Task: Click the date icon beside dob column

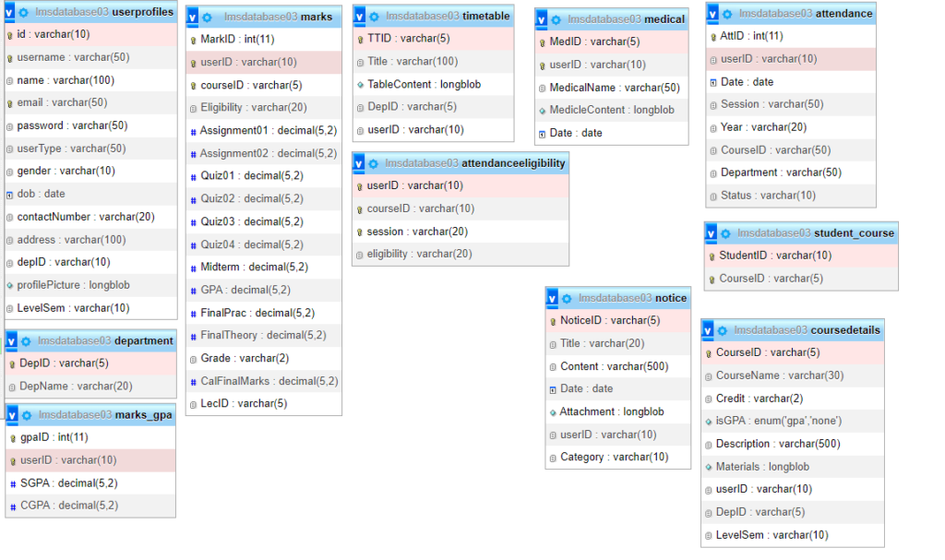Action: [x=9, y=195]
